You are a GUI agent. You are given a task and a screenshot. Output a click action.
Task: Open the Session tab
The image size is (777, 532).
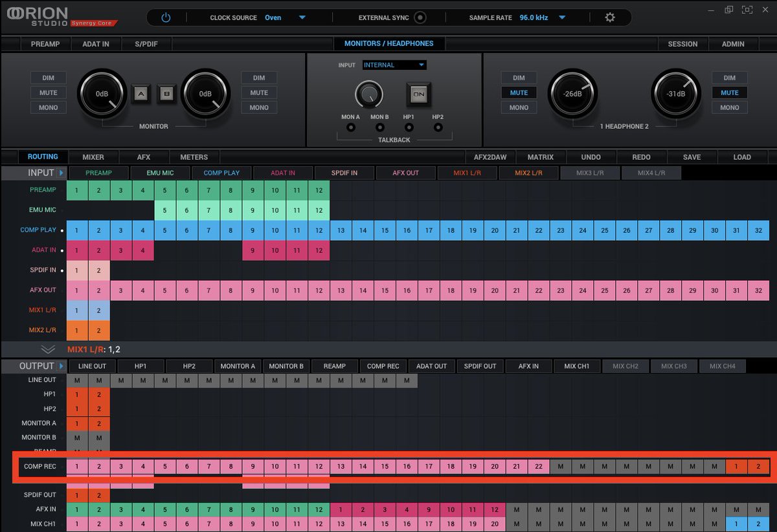tap(683, 44)
